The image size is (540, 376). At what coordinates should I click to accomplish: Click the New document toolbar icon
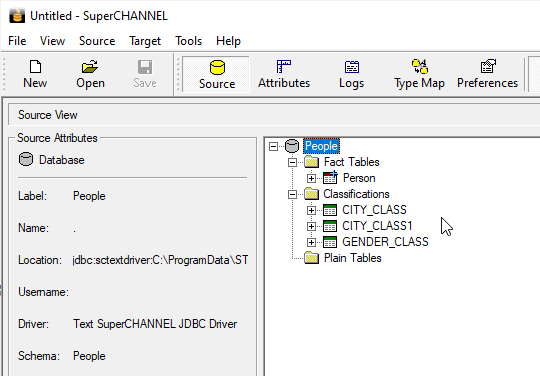(35, 67)
